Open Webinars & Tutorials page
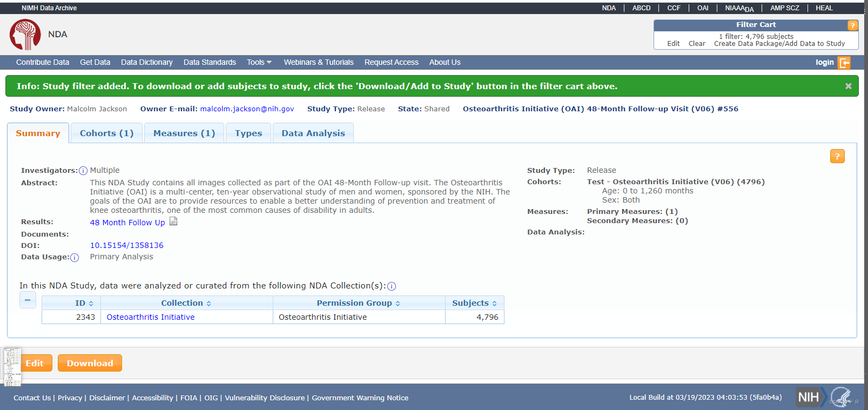The width and height of the screenshot is (868, 410). 319,62
